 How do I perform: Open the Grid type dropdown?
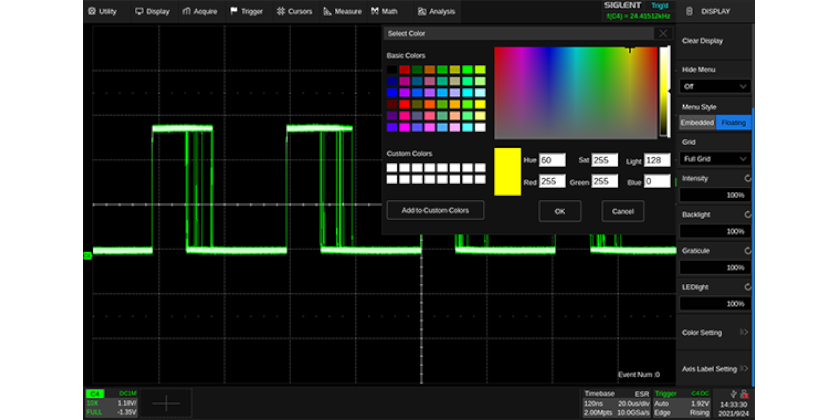coord(715,159)
